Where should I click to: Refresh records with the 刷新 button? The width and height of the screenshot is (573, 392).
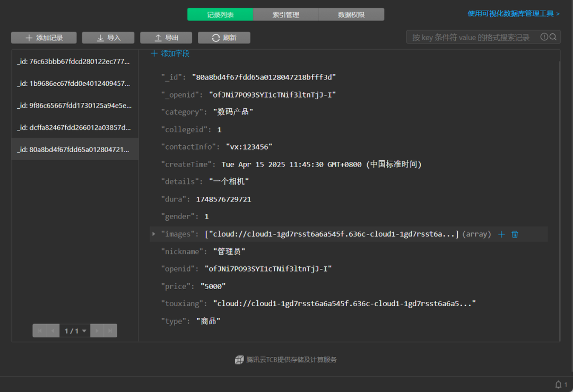pyautogui.click(x=224, y=38)
